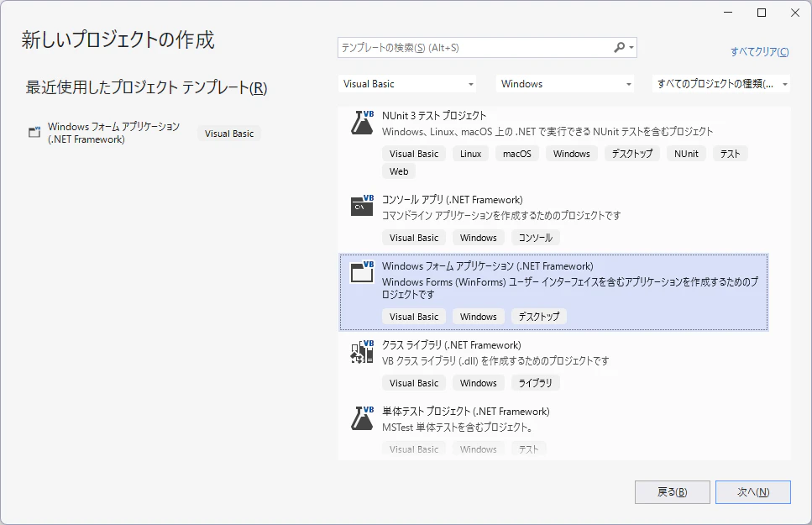
Task: Click the MSTest unit test project flask icon
Action: [362, 418]
